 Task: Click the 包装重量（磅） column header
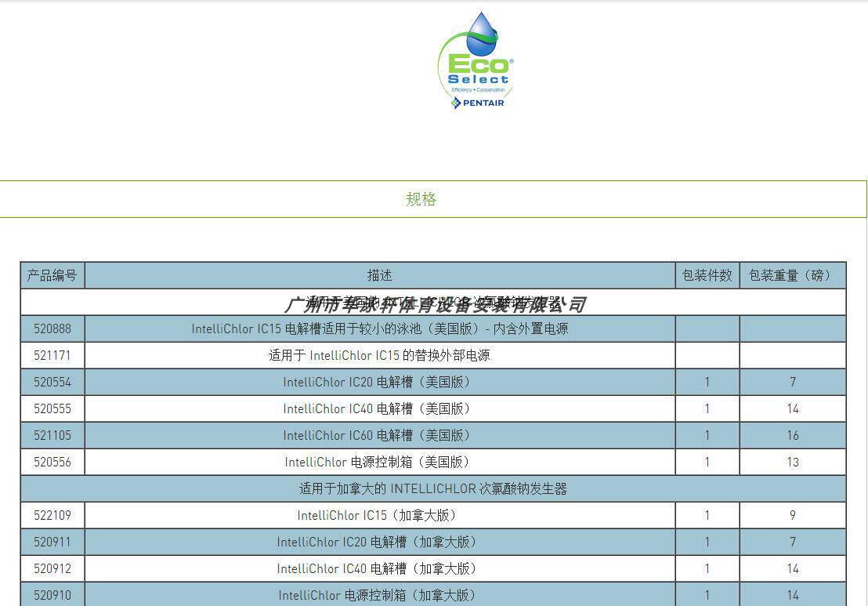point(793,275)
